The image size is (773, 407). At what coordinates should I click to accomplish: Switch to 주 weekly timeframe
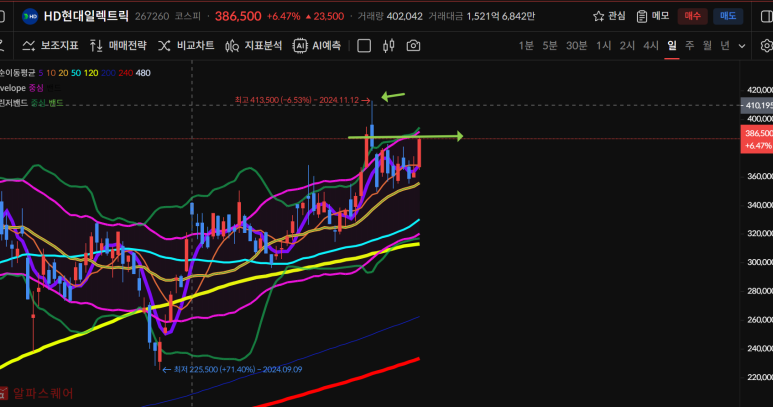point(689,46)
